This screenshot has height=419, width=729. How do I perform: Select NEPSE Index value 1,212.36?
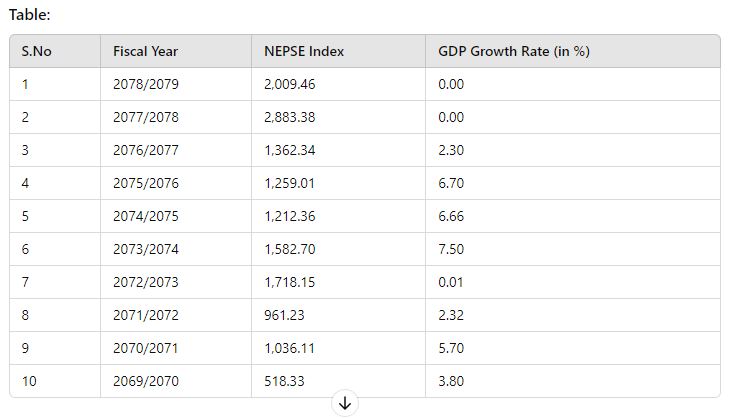290,216
